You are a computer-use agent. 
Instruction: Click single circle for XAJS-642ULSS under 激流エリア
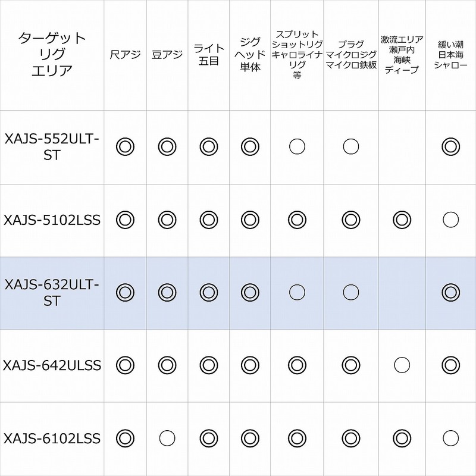click(400, 365)
